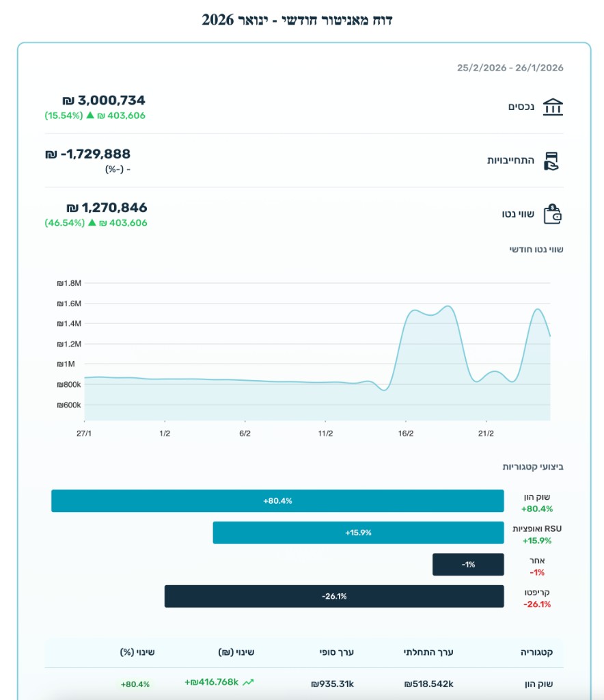Click the liabilities hand-and-card icon beside התחייבויות
This screenshot has width=604, height=700.
pyautogui.click(x=551, y=161)
